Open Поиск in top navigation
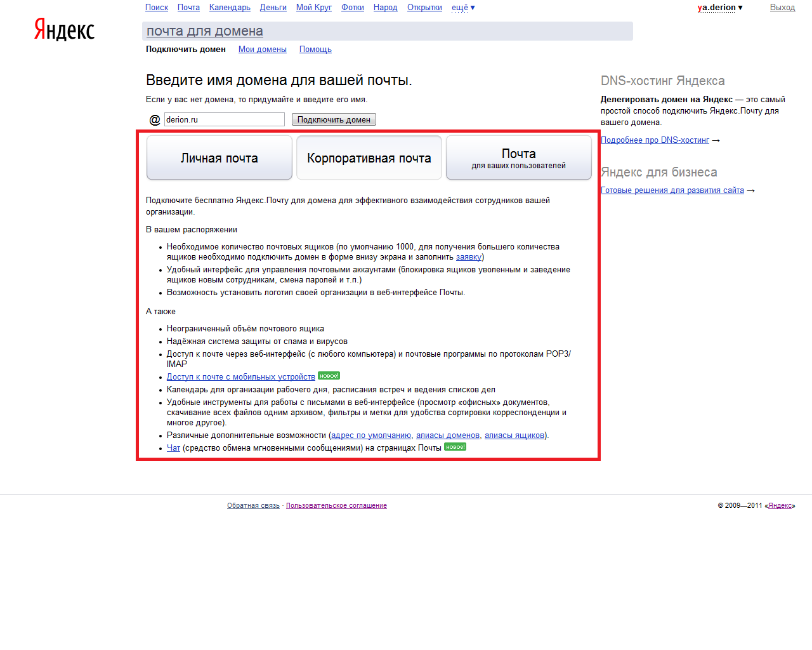The height and width of the screenshot is (650, 812). coord(157,8)
